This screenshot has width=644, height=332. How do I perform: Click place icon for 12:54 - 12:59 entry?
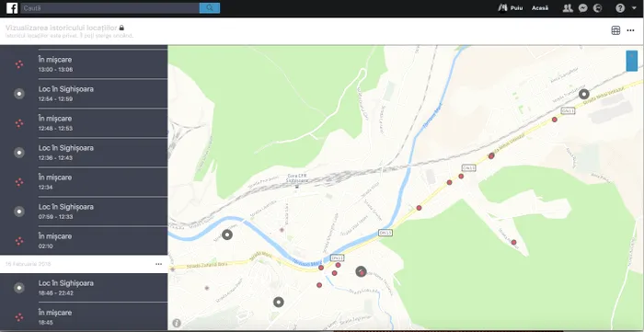click(x=19, y=94)
